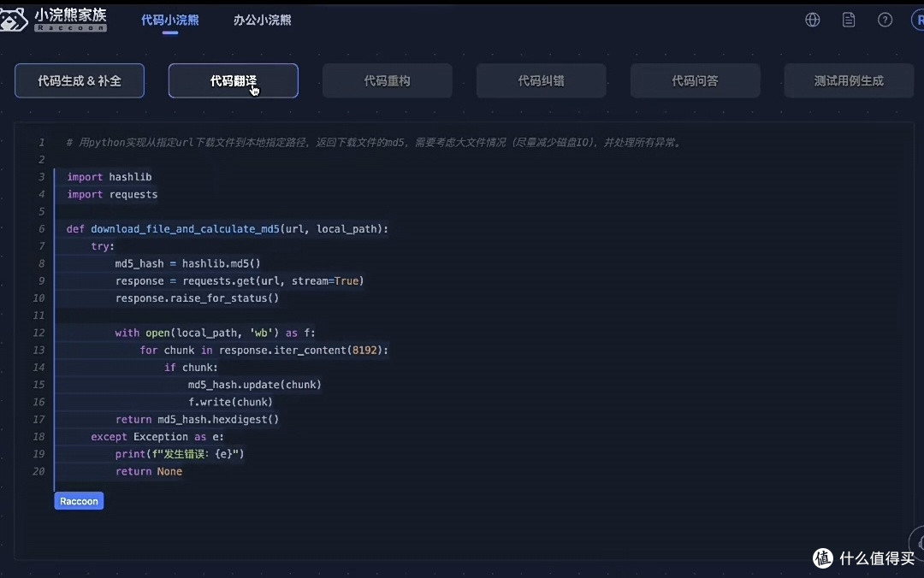Click 'md5_hash = hashlib.md5()' line
The height and width of the screenshot is (578, 924).
pyautogui.click(x=187, y=263)
